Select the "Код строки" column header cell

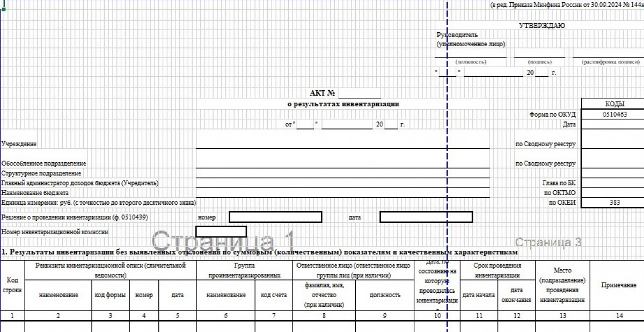click(12, 285)
